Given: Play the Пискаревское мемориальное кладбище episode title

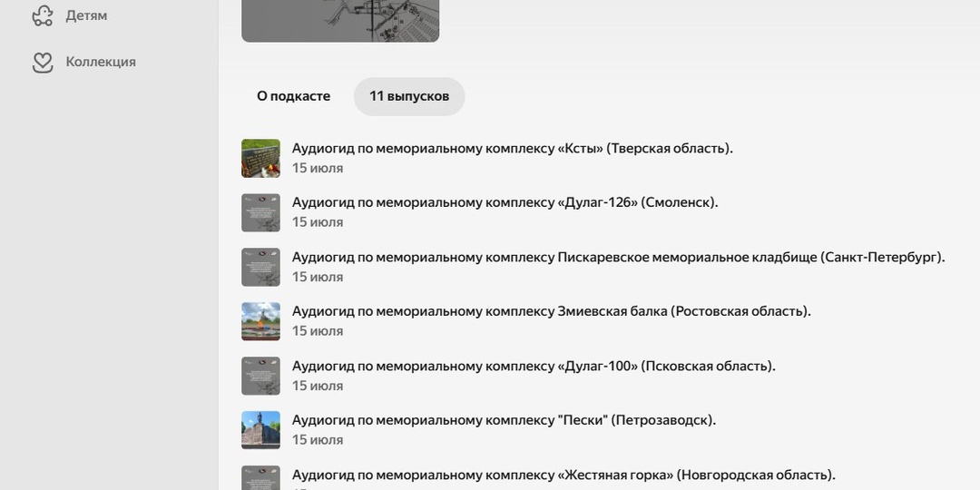Looking at the screenshot, I should 619,257.
